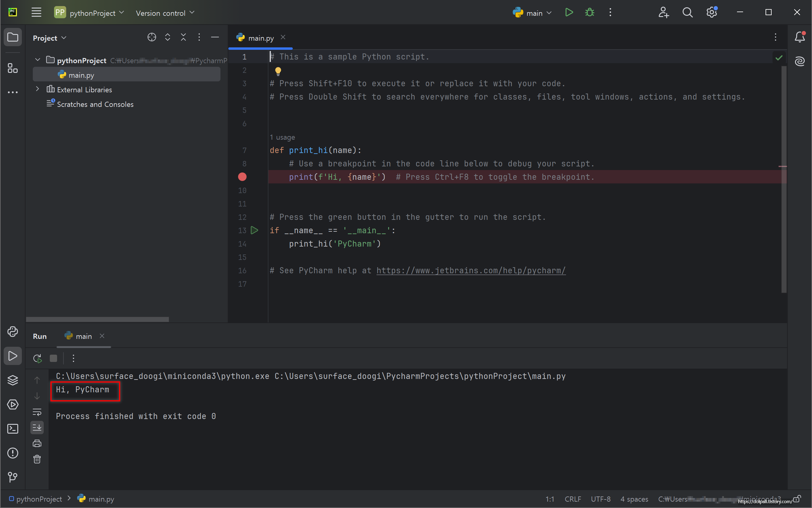812x508 pixels.
Task: Clear run output with trash icon
Action: (x=37, y=459)
